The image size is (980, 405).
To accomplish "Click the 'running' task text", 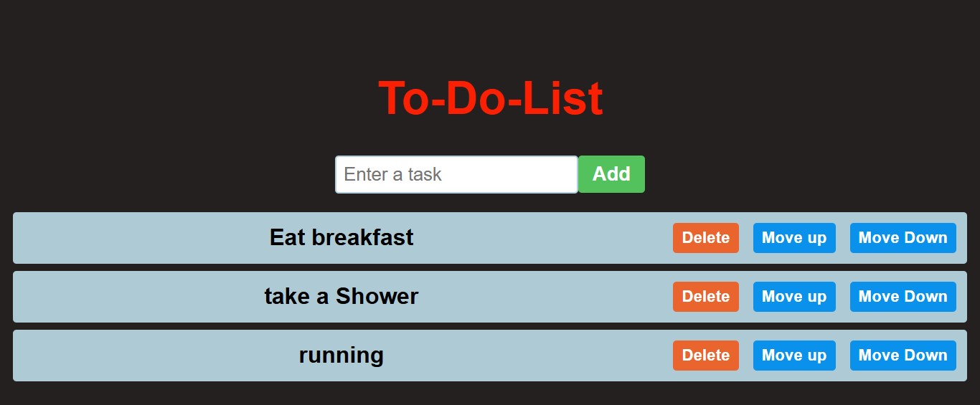I will [x=341, y=355].
